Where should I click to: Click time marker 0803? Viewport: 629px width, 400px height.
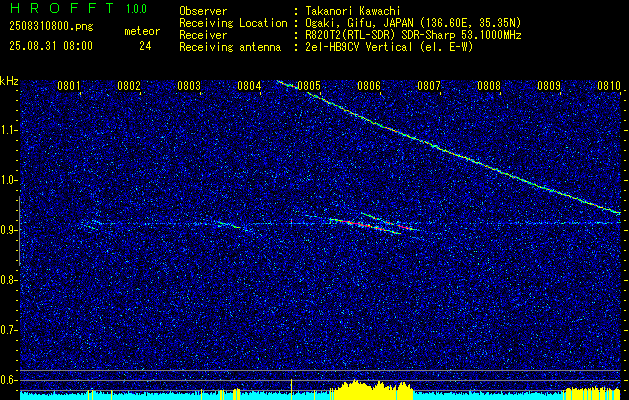pos(189,86)
